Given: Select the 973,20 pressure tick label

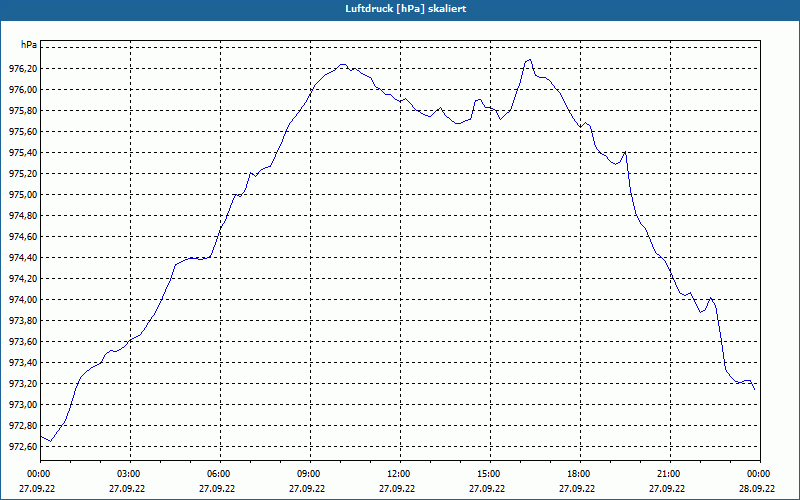Looking at the screenshot, I should (x=23, y=384).
